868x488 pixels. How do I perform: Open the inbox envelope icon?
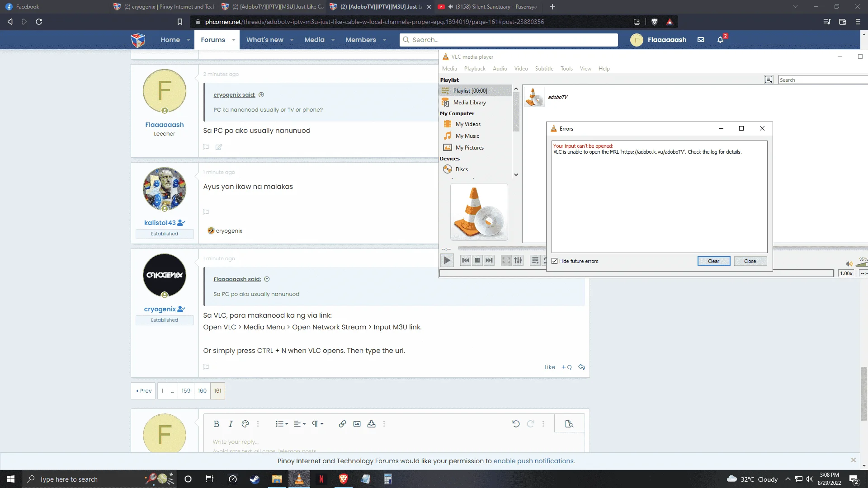point(701,40)
